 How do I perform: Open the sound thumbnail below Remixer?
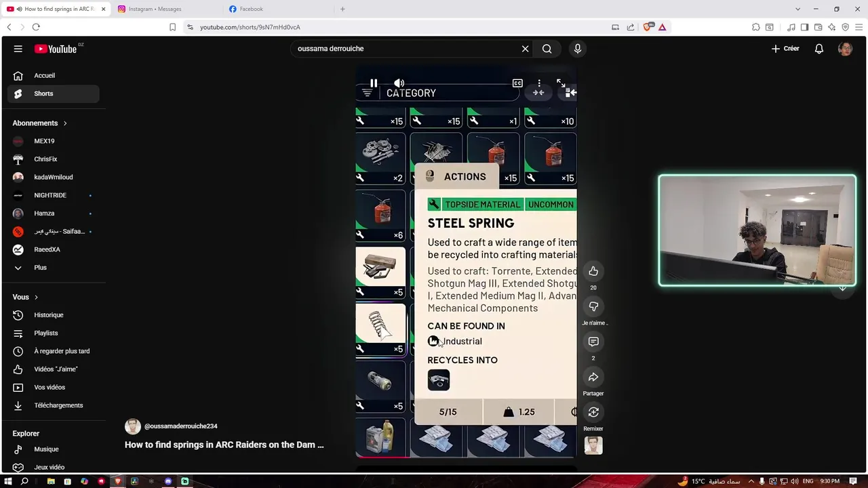pos(593,445)
